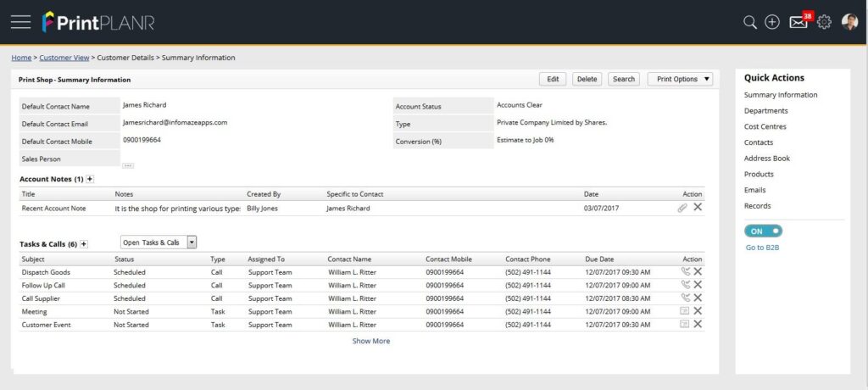Click 03/07/2017 note date cell

(x=601, y=209)
